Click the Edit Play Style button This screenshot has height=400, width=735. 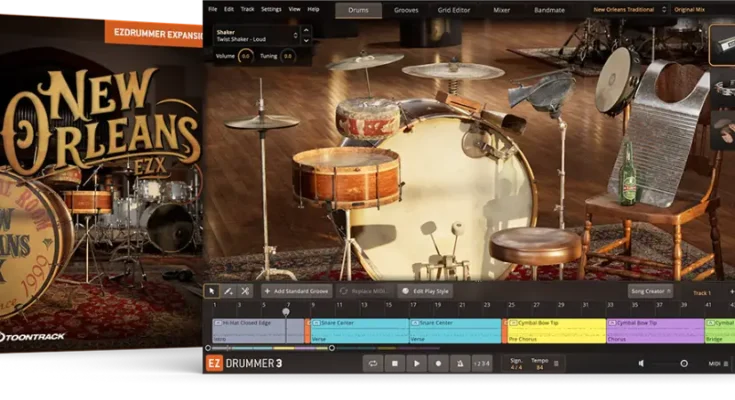pos(424,291)
